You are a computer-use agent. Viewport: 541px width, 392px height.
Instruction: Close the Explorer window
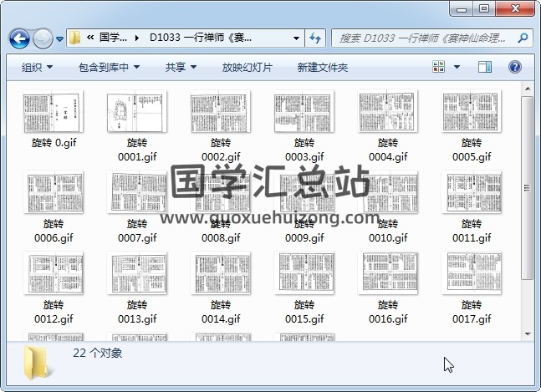(x=515, y=8)
